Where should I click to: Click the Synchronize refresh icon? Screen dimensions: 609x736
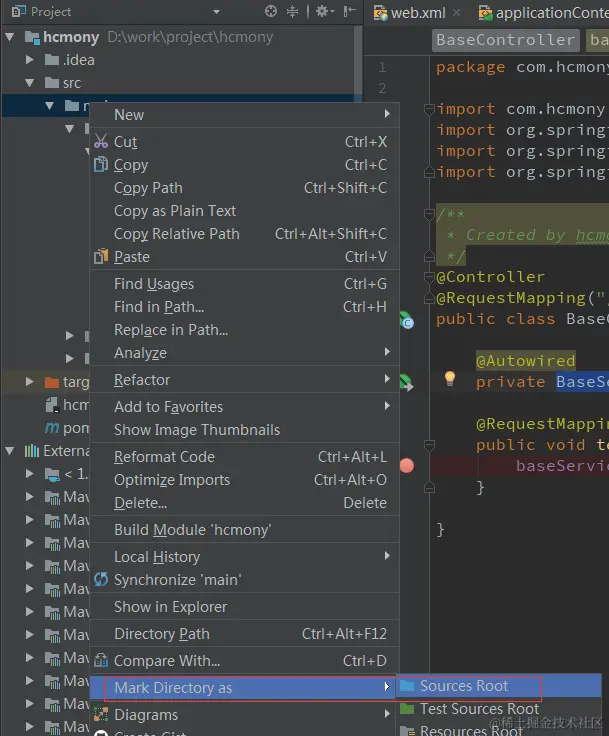[x=101, y=579]
